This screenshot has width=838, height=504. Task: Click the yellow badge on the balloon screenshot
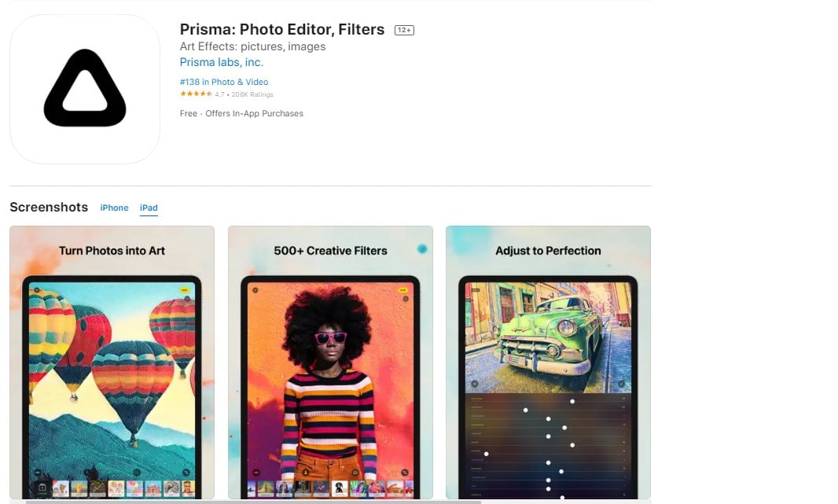point(185,290)
